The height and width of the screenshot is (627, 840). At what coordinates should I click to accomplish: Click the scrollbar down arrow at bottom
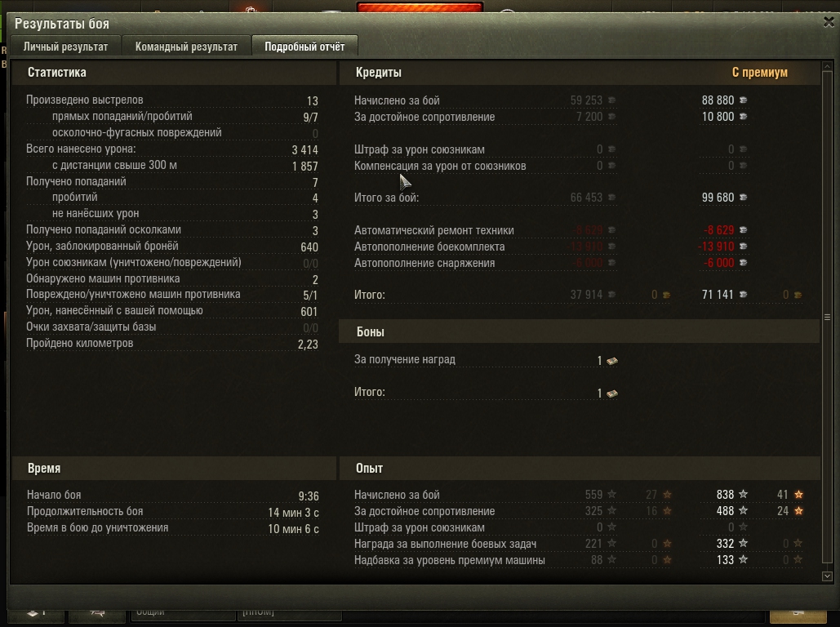827,576
